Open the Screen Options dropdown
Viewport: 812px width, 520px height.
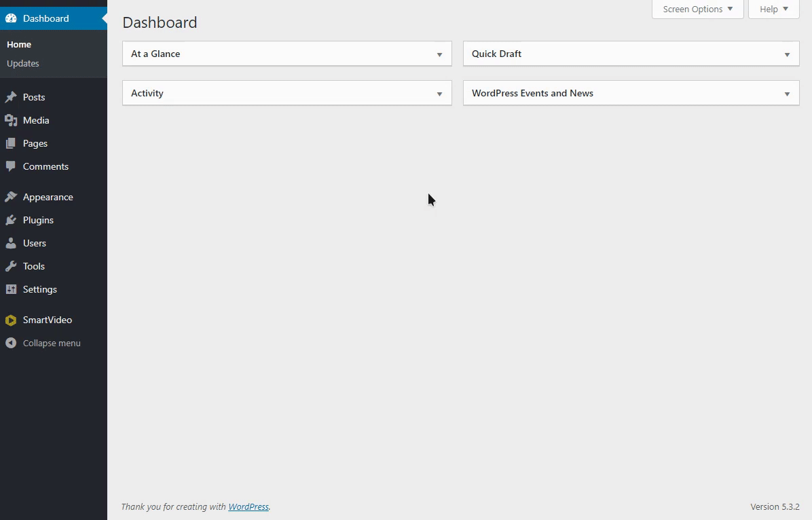(x=697, y=10)
